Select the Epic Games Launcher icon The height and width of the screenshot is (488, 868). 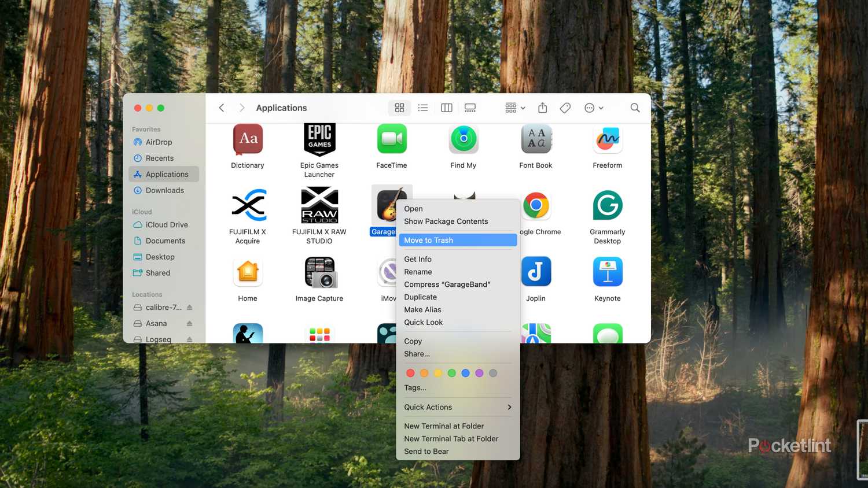[x=319, y=139]
